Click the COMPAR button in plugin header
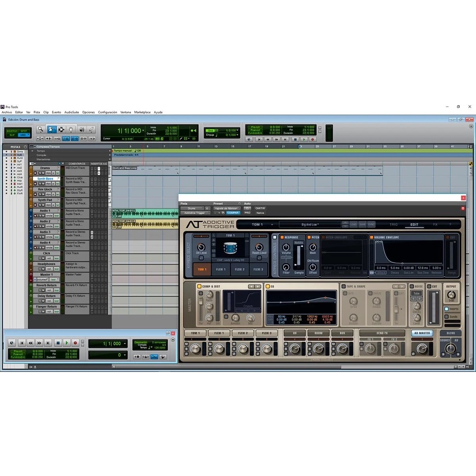This screenshot has width=476, height=476. (233, 213)
